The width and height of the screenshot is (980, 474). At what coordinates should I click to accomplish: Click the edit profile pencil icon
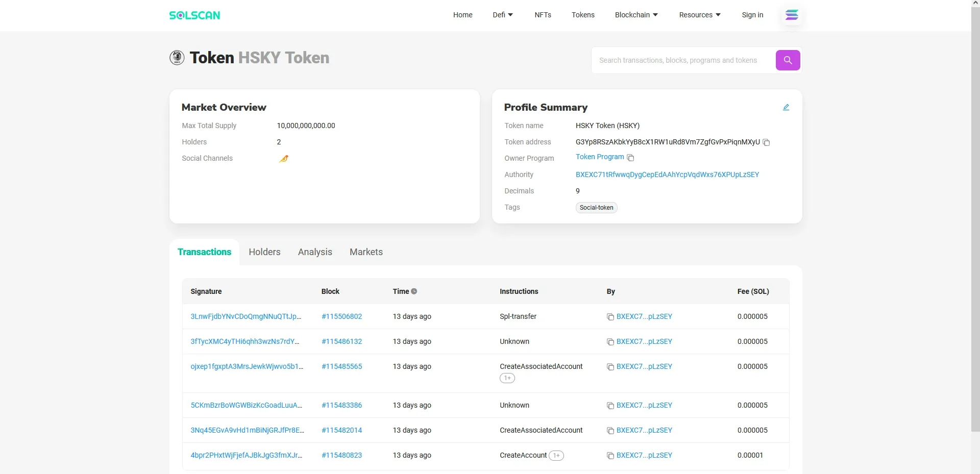(x=786, y=107)
